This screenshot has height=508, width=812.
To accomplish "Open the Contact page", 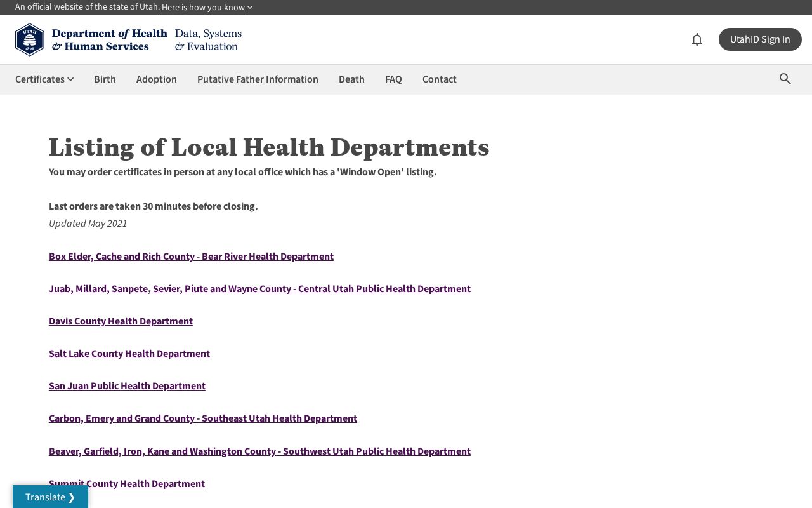I will pos(440,79).
